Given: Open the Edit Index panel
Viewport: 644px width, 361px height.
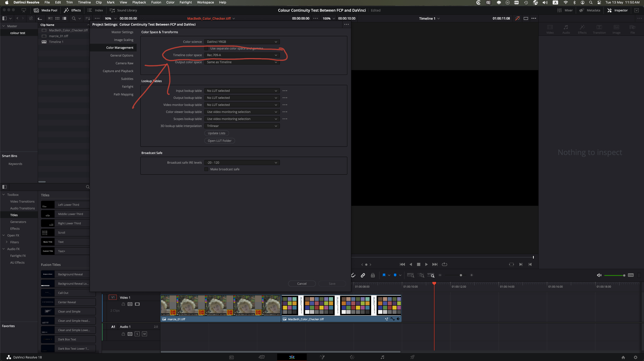Looking at the screenshot, I should pos(95,10).
